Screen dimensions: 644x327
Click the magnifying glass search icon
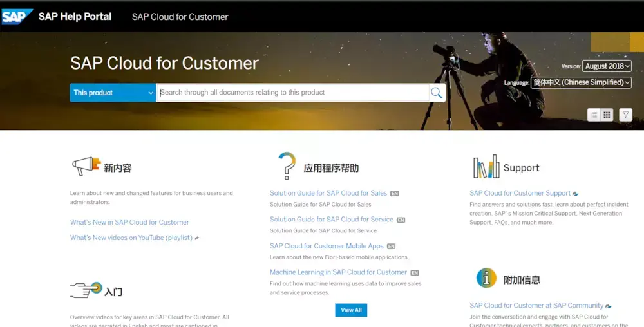[x=437, y=93]
